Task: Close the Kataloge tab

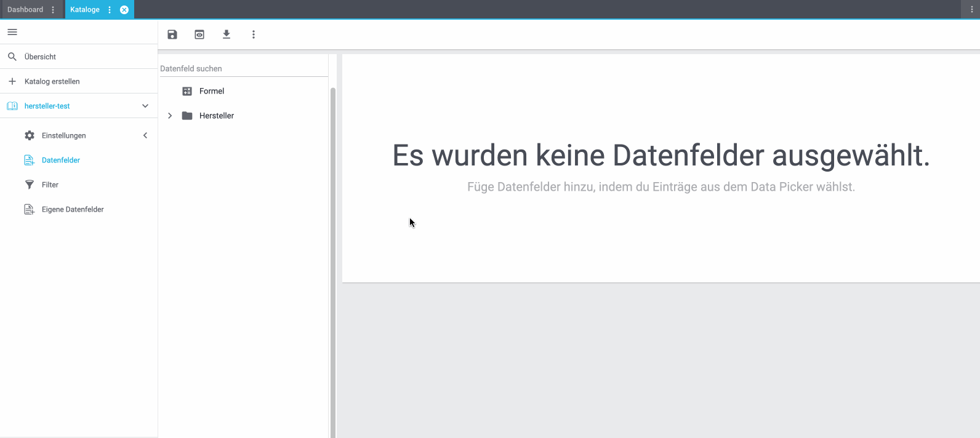Action: [x=124, y=10]
